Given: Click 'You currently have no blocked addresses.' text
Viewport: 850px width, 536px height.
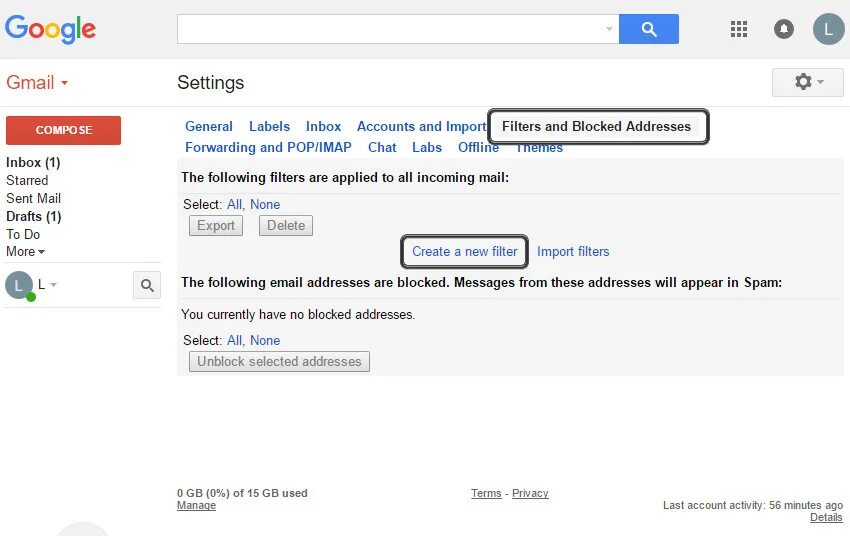Looking at the screenshot, I should [x=298, y=314].
